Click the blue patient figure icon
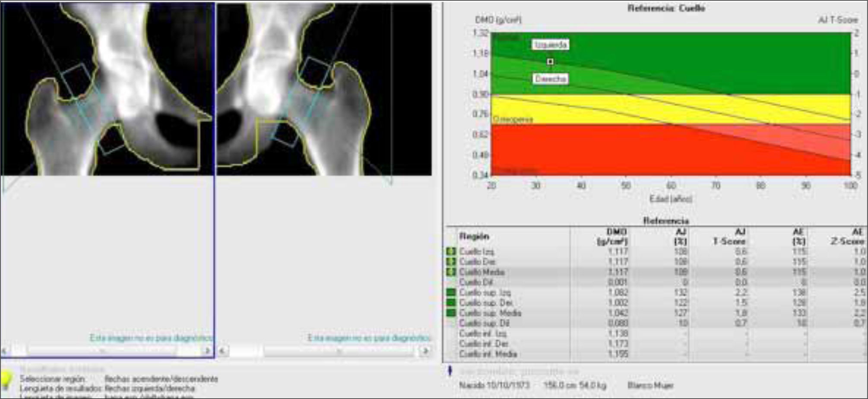The width and height of the screenshot is (868, 399). pyautogui.click(x=450, y=371)
